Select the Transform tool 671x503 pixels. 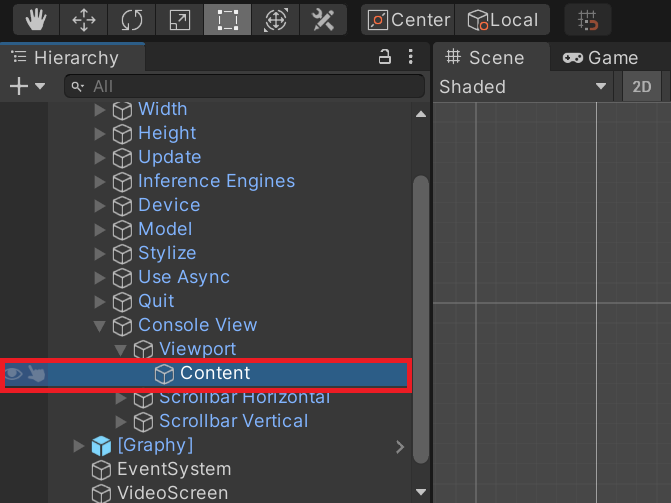click(x=275, y=19)
